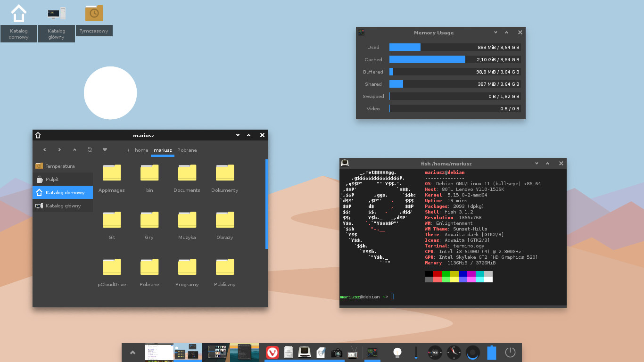Click the file manager vertical scrollbar
Image resolution: width=644 pixels, height=362 pixels.
266,204
